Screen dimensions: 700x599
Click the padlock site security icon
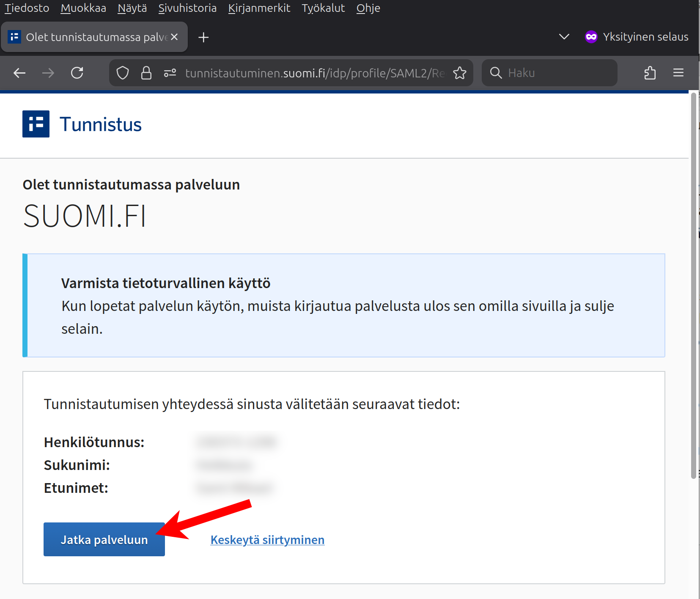coord(146,73)
